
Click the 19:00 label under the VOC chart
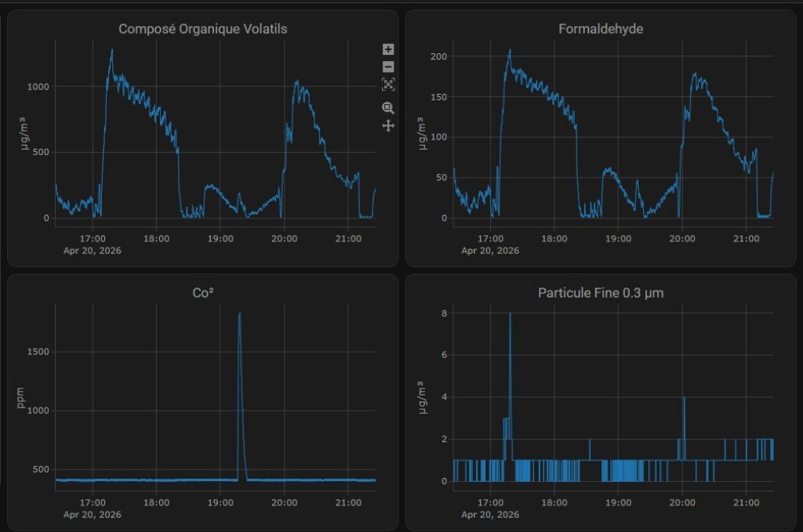click(220, 239)
